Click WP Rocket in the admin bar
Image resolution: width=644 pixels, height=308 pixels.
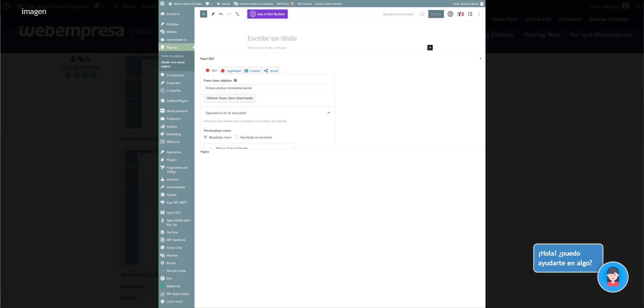tap(305, 4)
